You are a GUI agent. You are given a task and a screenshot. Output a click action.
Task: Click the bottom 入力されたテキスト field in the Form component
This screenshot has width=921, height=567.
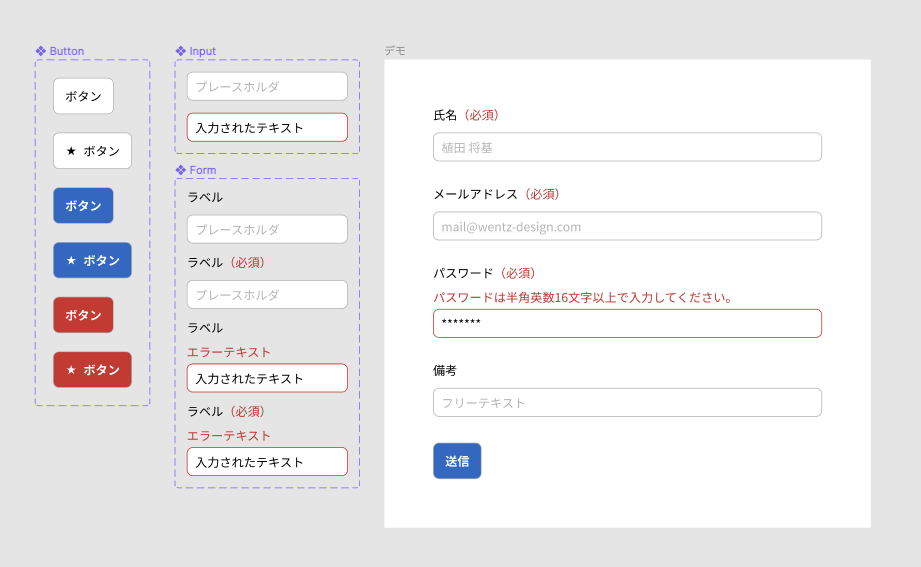(x=267, y=461)
